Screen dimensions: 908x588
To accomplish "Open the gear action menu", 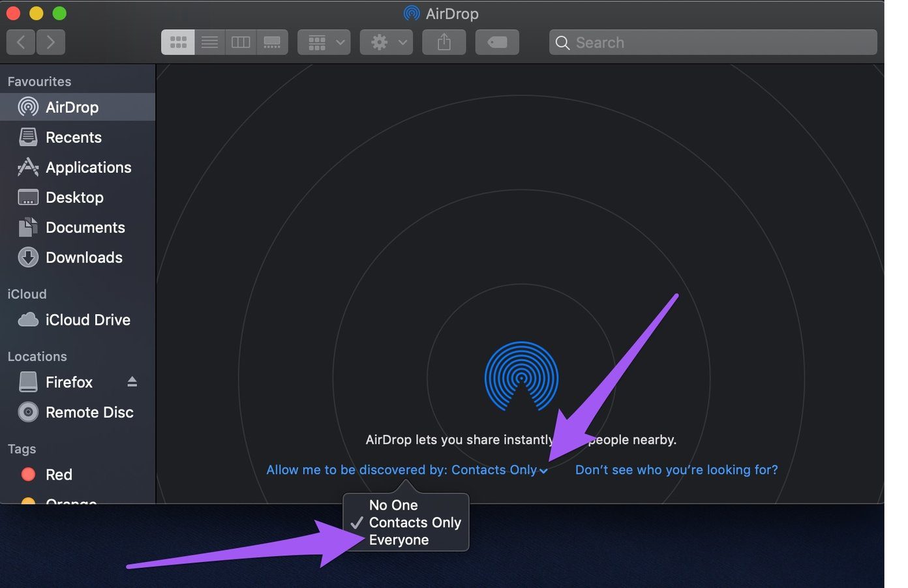I will click(x=386, y=42).
